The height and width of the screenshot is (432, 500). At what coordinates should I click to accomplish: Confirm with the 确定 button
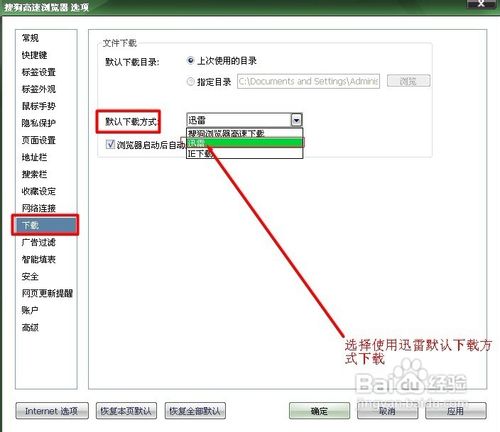[319, 411]
